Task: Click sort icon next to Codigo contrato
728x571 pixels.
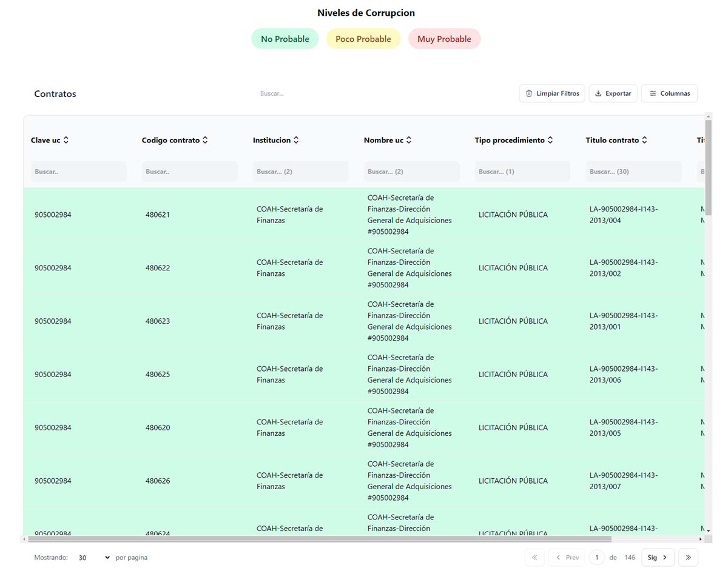Action: (x=205, y=140)
